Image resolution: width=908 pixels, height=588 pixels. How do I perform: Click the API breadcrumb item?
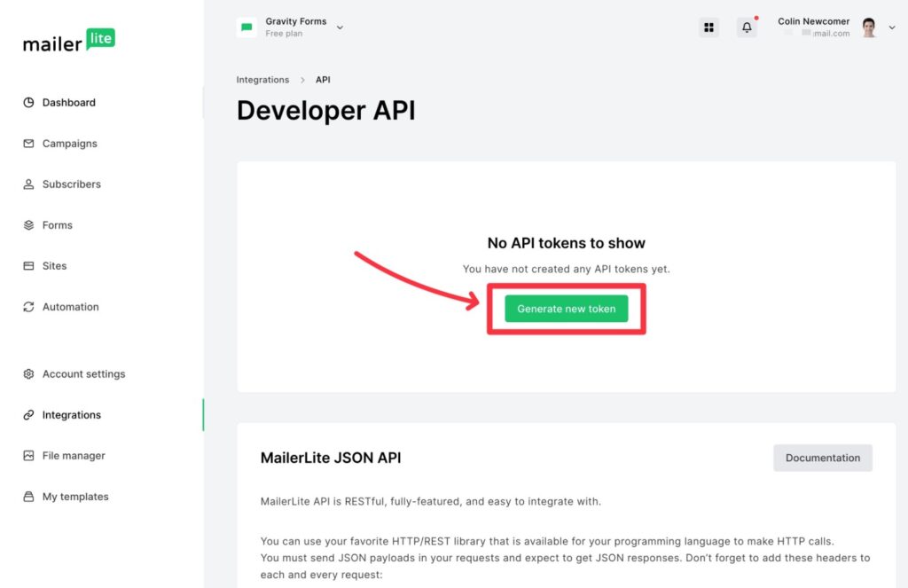323,80
